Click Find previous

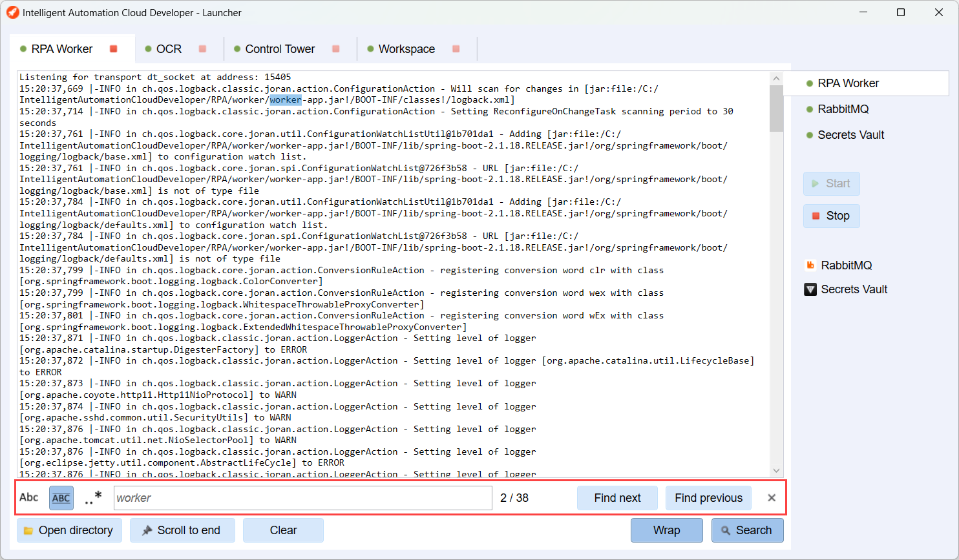click(708, 498)
